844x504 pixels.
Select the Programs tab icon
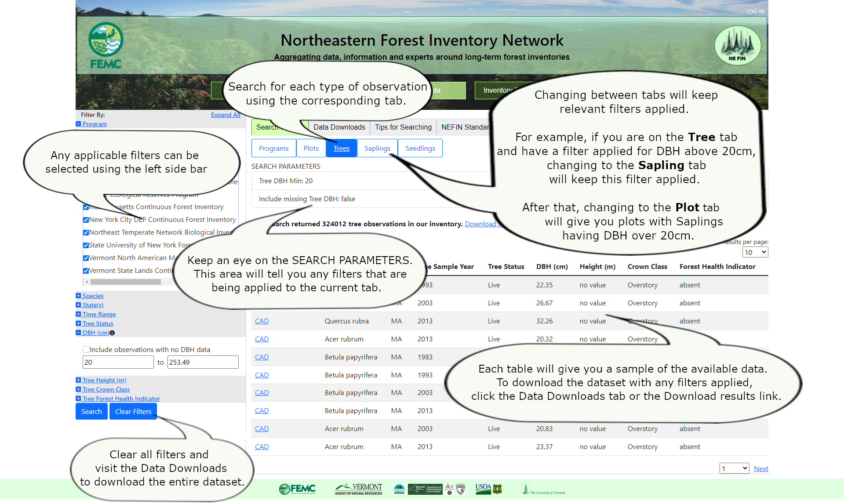point(273,148)
